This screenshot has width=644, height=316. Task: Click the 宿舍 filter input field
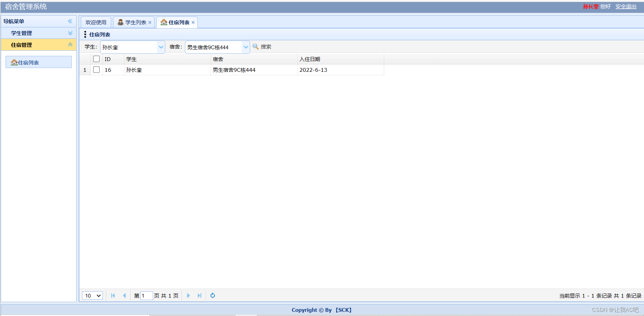(213, 47)
